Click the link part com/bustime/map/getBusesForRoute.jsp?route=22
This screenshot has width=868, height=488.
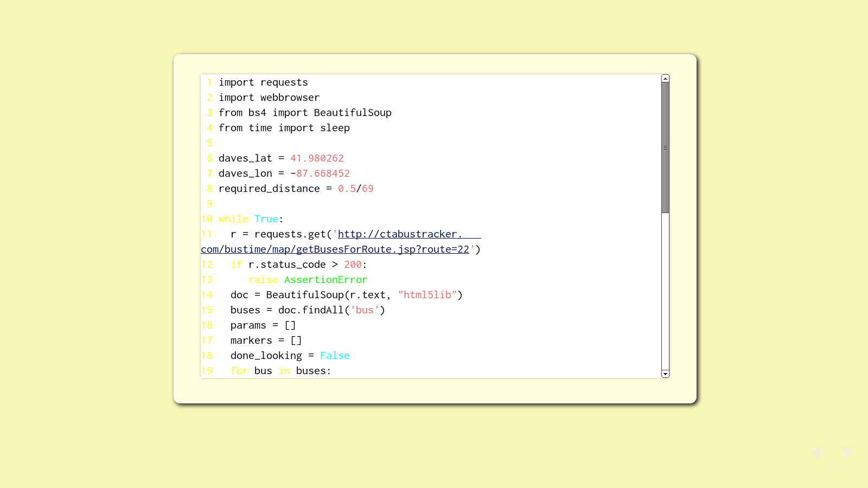(335, 249)
